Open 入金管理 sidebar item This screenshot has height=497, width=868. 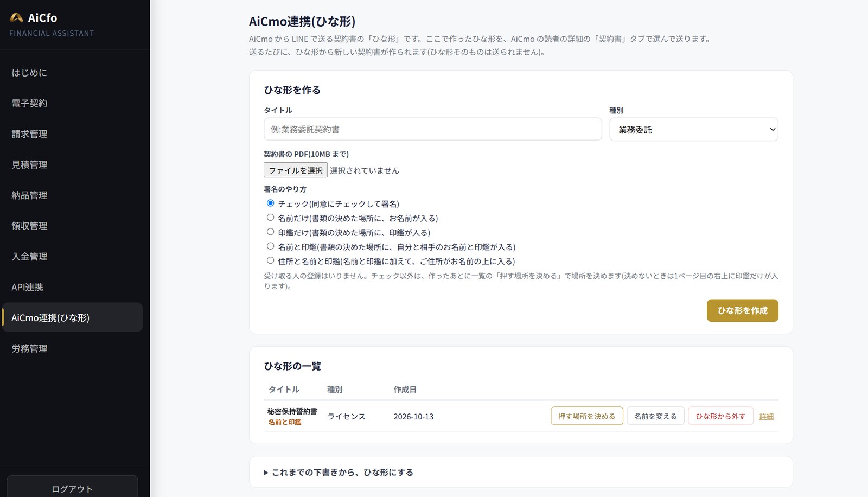point(72,257)
